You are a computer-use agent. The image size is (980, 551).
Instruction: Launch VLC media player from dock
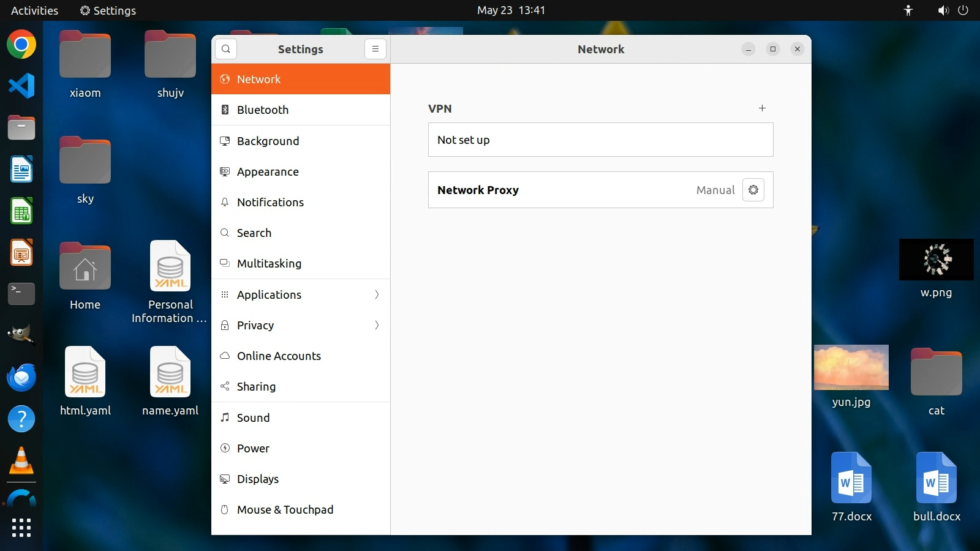(x=21, y=460)
